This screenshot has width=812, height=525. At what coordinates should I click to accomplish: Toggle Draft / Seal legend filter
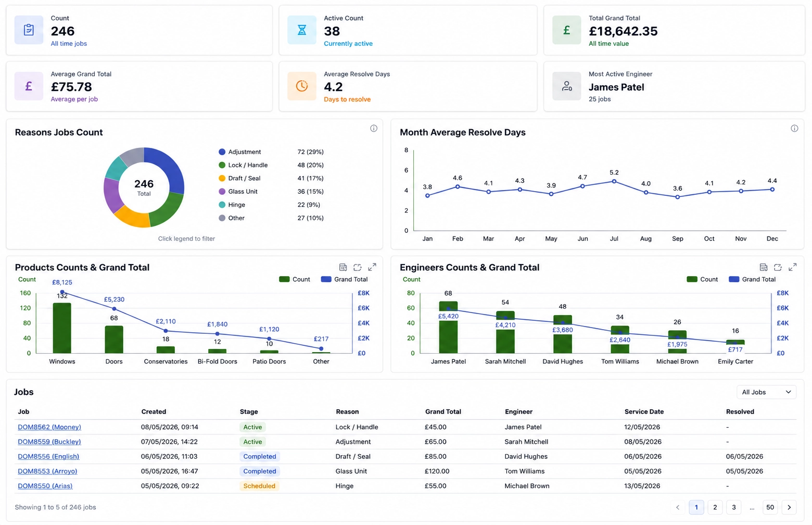[239, 178]
